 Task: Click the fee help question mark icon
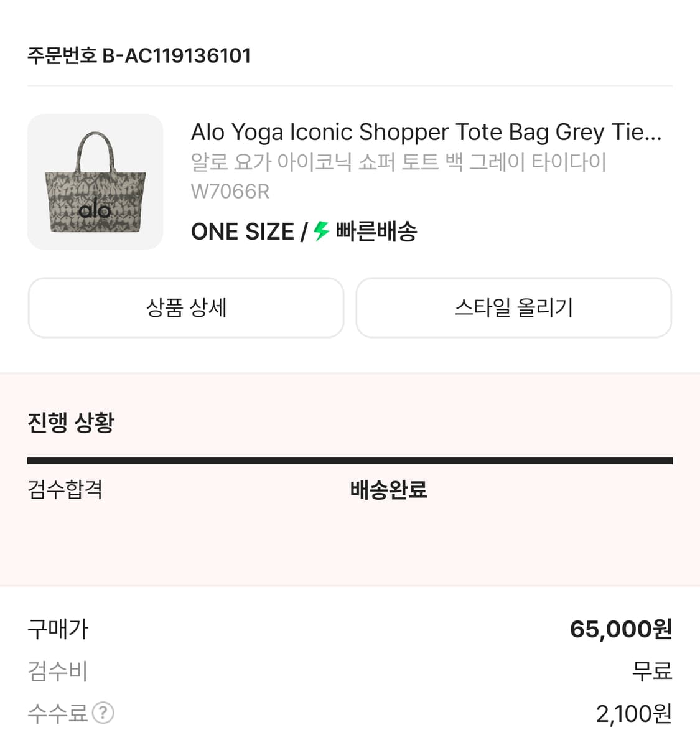(x=103, y=713)
